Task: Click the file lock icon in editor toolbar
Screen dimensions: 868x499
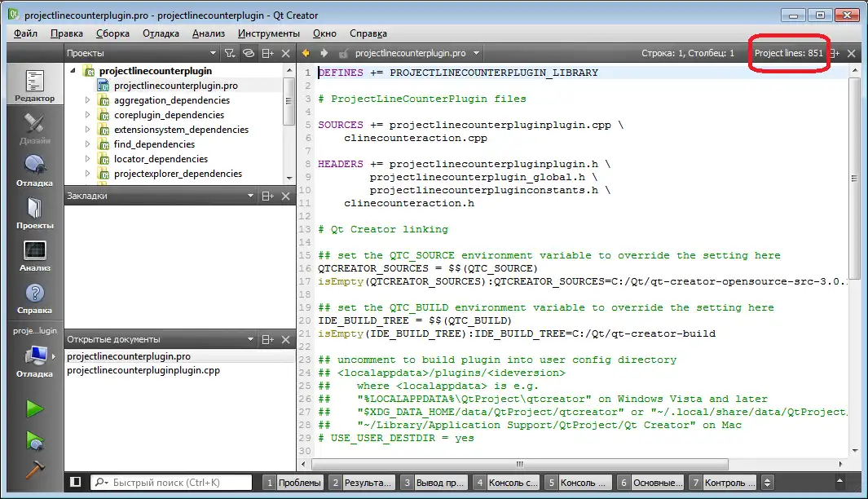Action: [344, 53]
